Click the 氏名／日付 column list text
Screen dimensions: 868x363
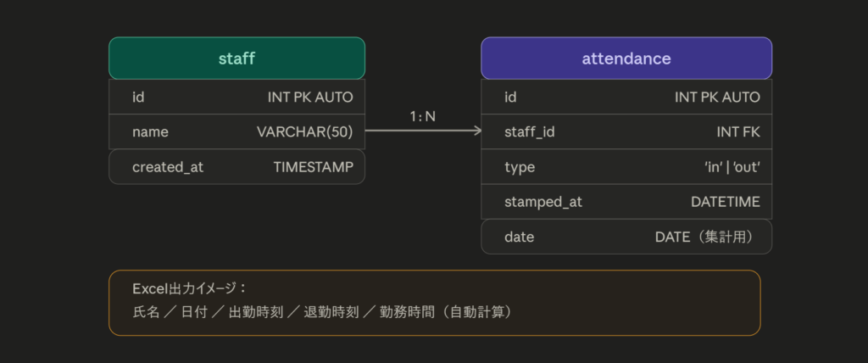point(323,312)
